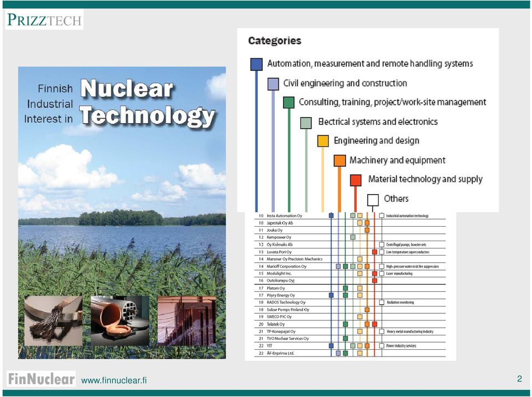This screenshot has height=397, width=532.
Task: Select the Modulight Inc. row name
Action: (x=279, y=273)
